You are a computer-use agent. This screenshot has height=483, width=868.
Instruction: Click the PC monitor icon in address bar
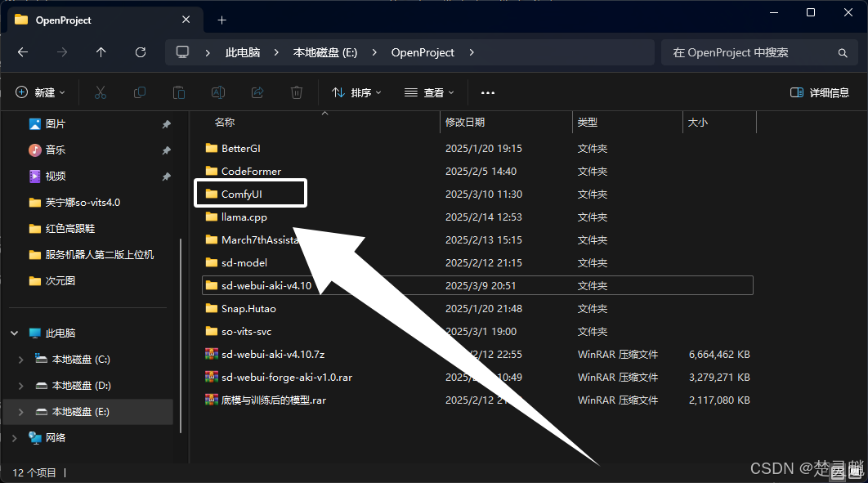[182, 52]
